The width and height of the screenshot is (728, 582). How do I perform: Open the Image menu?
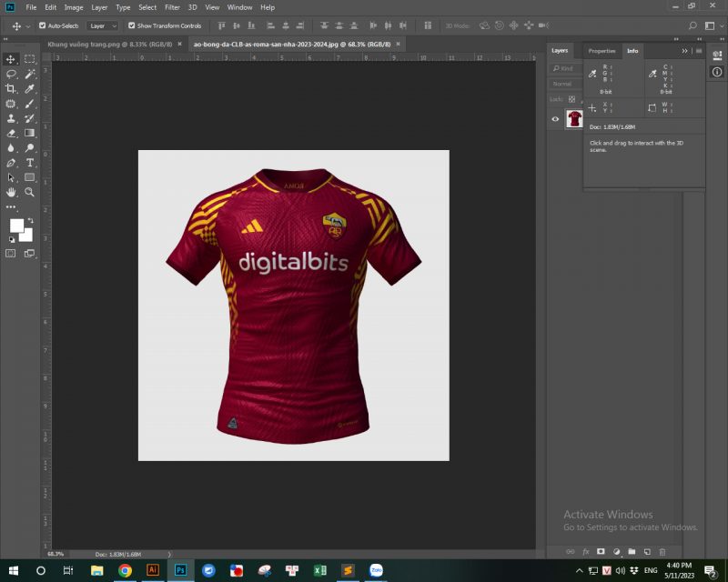tap(74, 7)
